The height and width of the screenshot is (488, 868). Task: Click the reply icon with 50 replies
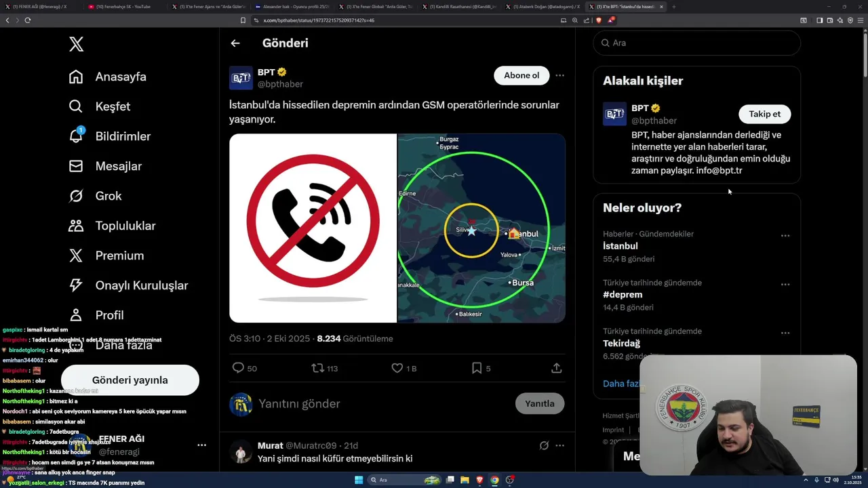click(238, 368)
